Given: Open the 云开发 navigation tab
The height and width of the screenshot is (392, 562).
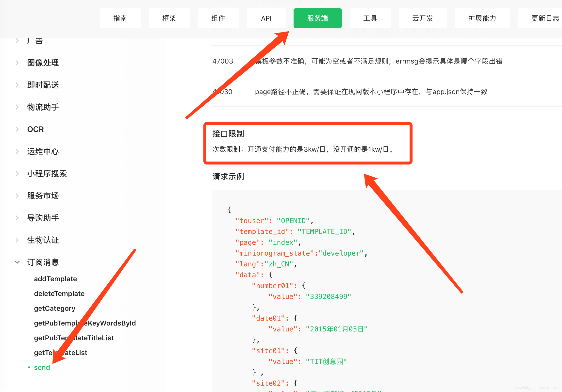Looking at the screenshot, I should 422,18.
